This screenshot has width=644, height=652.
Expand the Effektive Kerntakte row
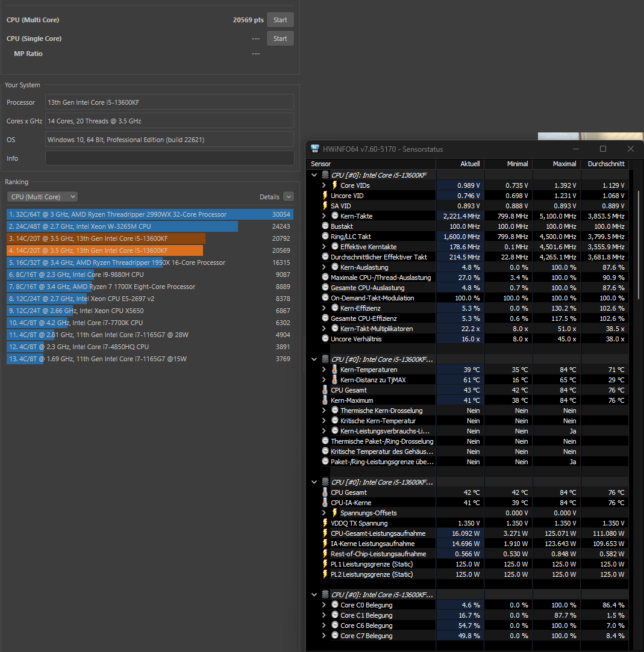324,247
